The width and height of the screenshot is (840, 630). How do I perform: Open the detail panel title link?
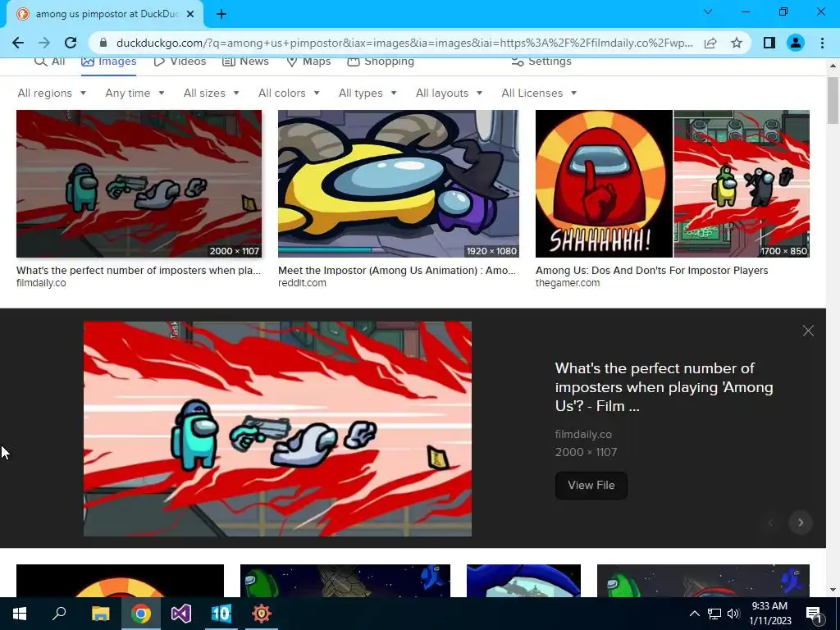664,387
